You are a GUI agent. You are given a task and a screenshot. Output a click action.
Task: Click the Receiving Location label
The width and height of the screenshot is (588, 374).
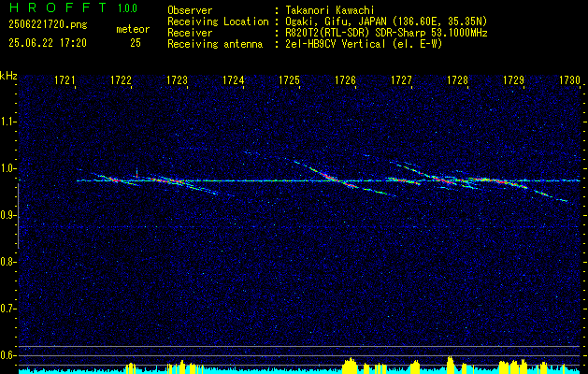pos(218,22)
